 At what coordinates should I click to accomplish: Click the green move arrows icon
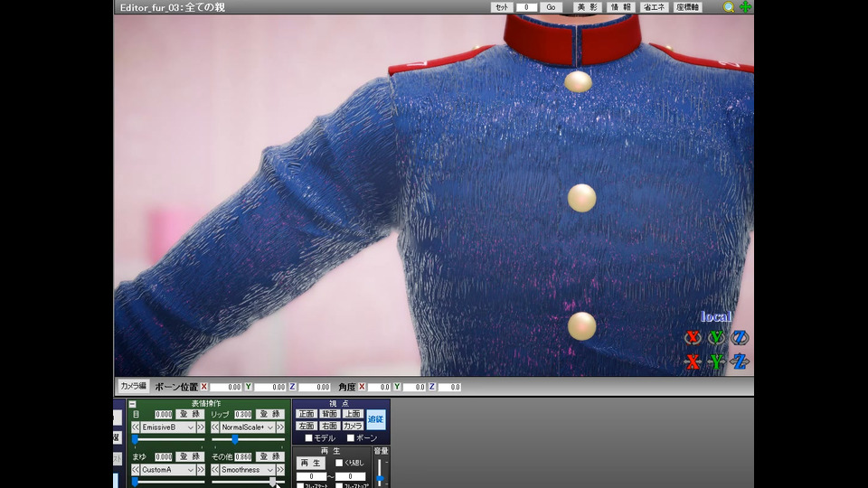745,6
